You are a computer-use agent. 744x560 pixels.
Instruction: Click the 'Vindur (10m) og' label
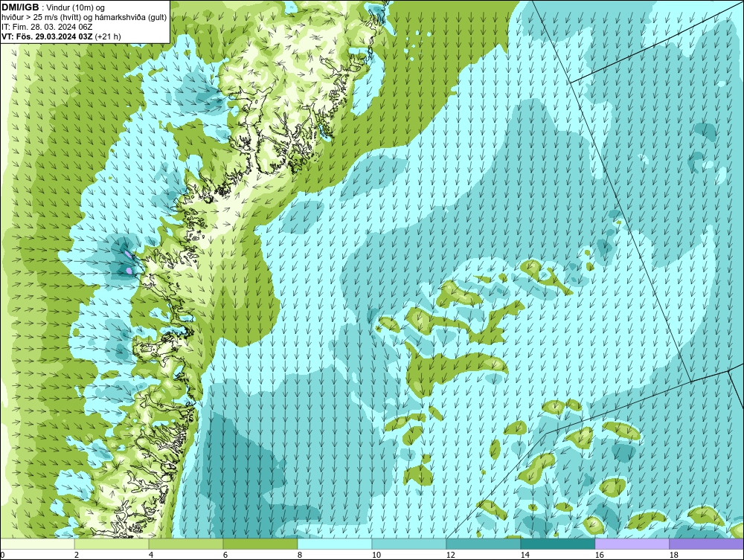76,7
